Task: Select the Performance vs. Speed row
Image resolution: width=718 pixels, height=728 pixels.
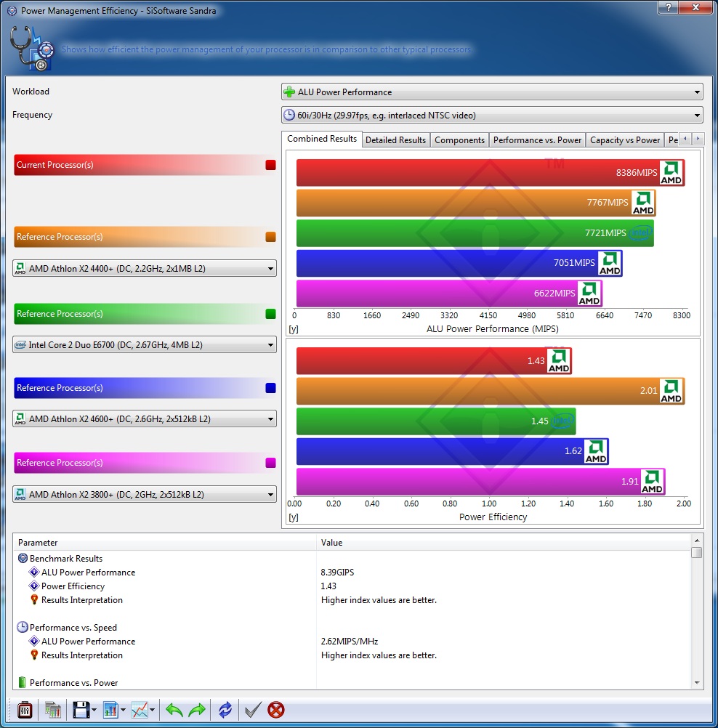Action: pos(352,628)
